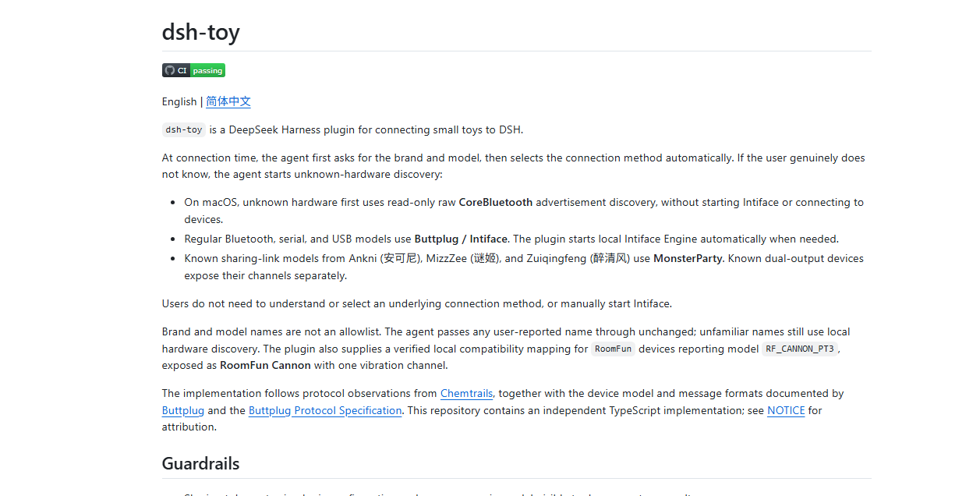Open the Chemtrails link
Screen dimensions: 980x496
click(466, 394)
